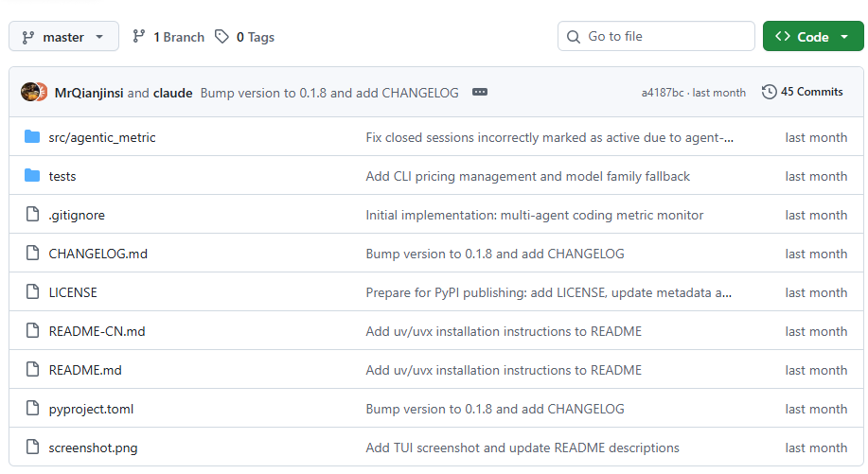Open commit 'Prepare for PyPI publishing: add LICENSE'
The height and width of the screenshot is (474, 868).
[549, 292]
